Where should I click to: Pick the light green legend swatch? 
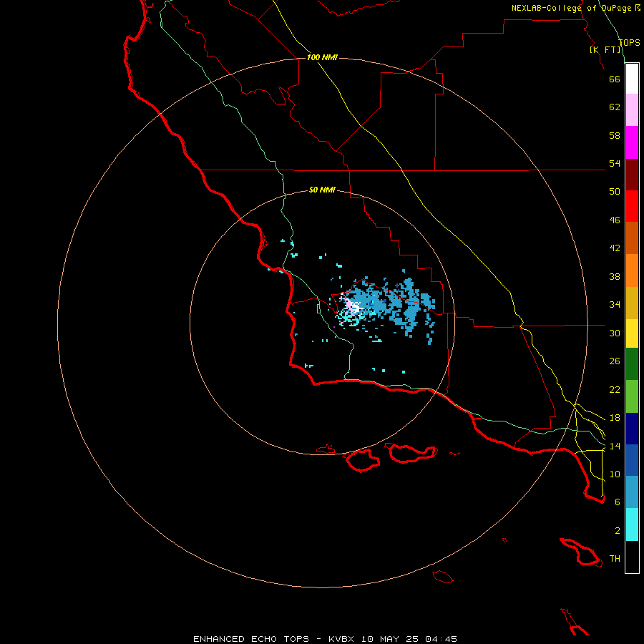[632, 396]
